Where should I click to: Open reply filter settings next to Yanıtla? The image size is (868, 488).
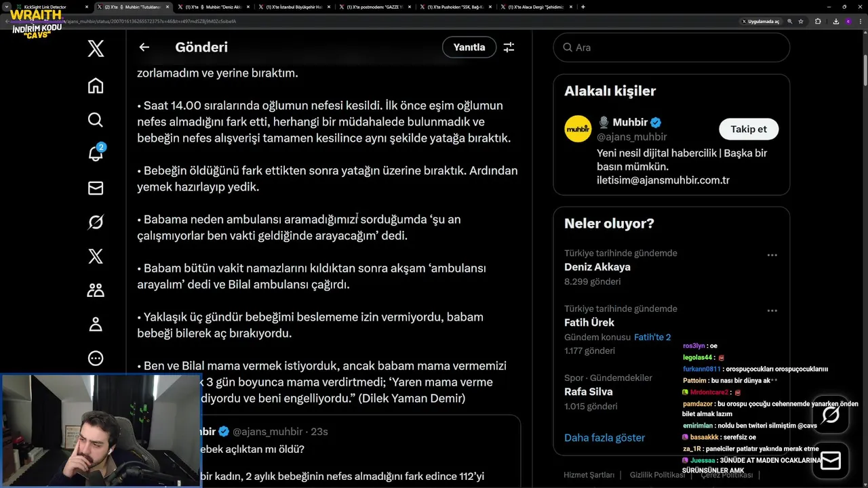coord(509,47)
